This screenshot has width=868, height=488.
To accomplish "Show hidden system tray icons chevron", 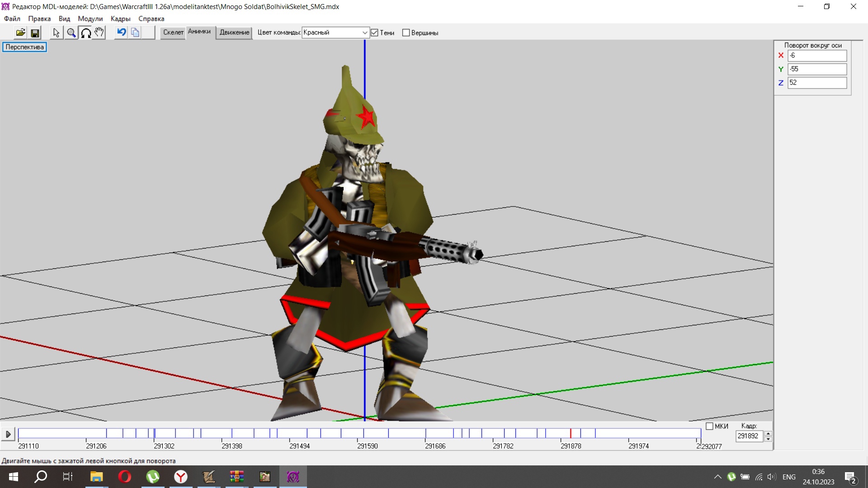I will pos(717,477).
